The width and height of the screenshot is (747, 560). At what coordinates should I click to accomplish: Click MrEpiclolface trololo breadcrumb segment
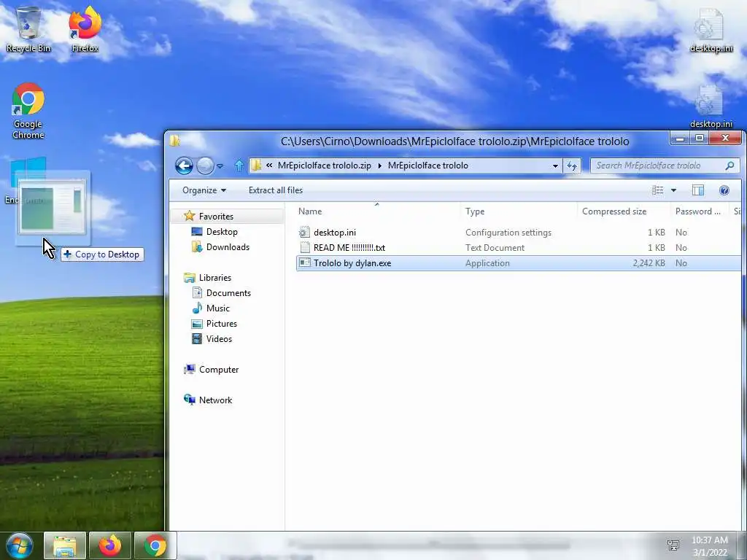(427, 166)
